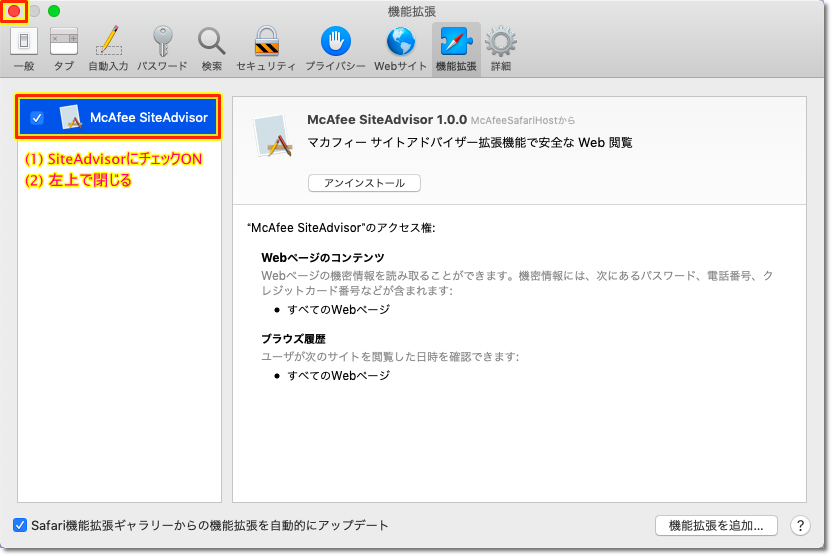The image size is (832, 556).
Task: Click the アンインストール button
Action: [x=365, y=183]
